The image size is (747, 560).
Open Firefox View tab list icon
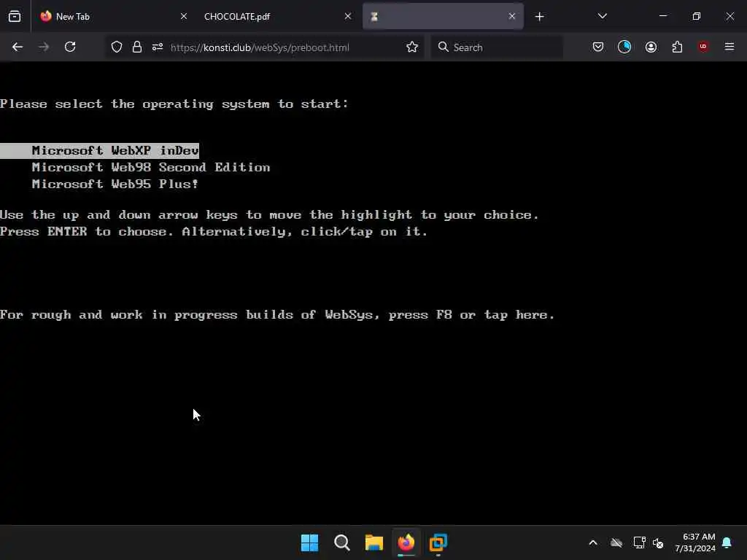point(15,16)
